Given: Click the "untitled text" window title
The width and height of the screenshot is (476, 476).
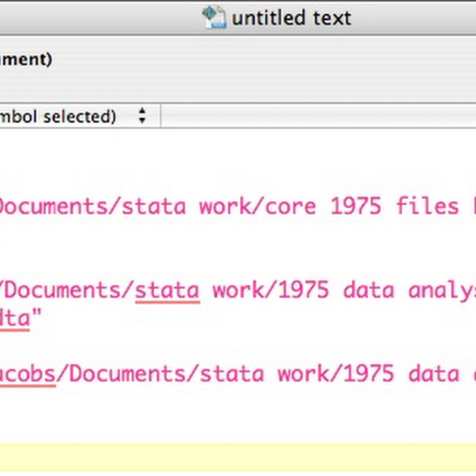Looking at the screenshot, I should [291, 18].
